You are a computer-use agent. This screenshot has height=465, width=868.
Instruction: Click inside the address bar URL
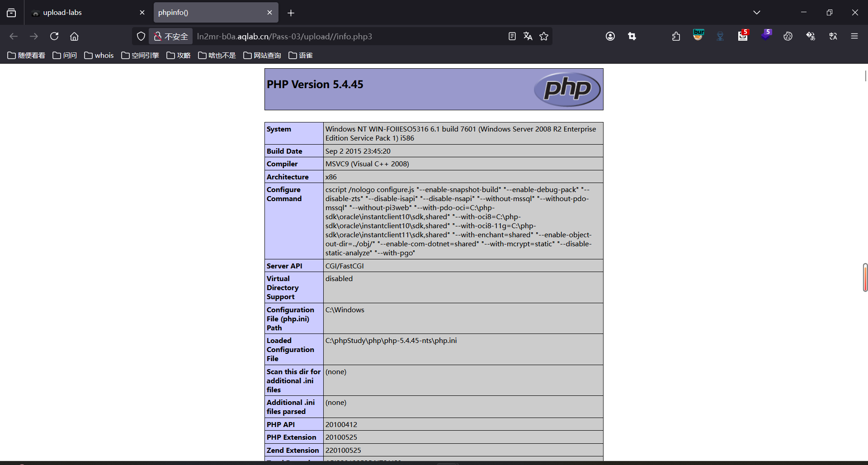click(316, 36)
